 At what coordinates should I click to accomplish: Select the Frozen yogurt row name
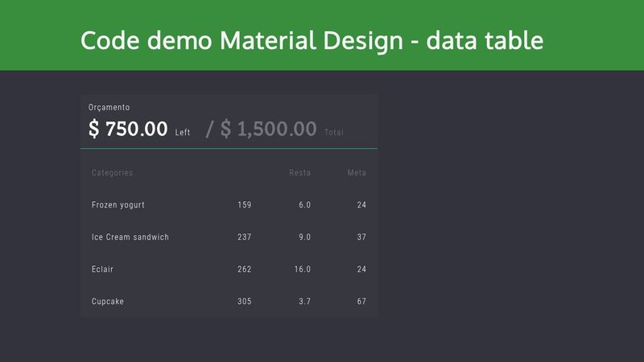pos(118,205)
